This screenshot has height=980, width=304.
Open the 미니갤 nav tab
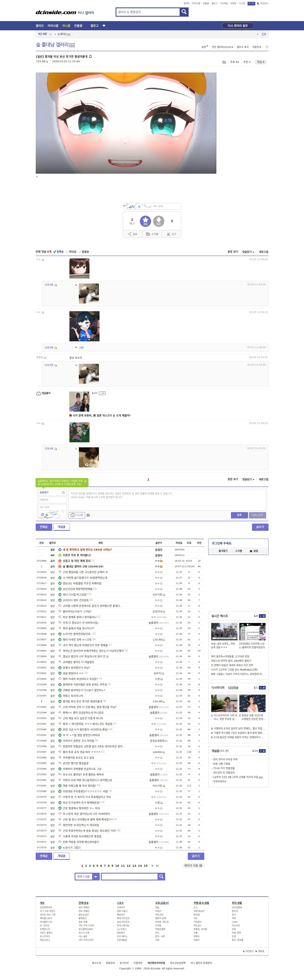(x=66, y=26)
